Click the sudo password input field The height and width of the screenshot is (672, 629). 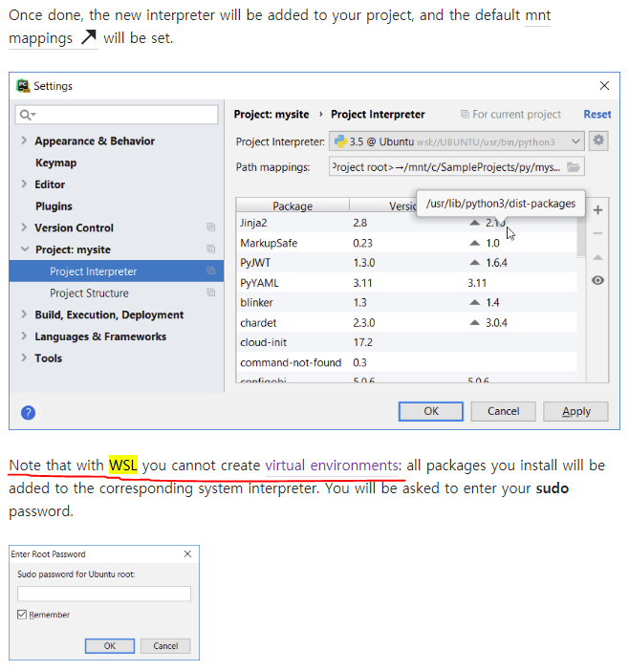click(x=104, y=594)
